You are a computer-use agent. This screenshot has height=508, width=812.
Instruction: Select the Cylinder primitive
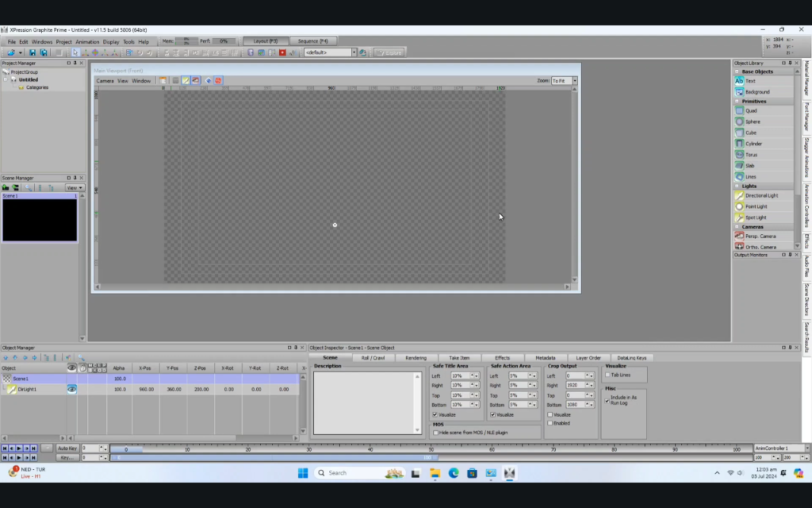pos(764,144)
